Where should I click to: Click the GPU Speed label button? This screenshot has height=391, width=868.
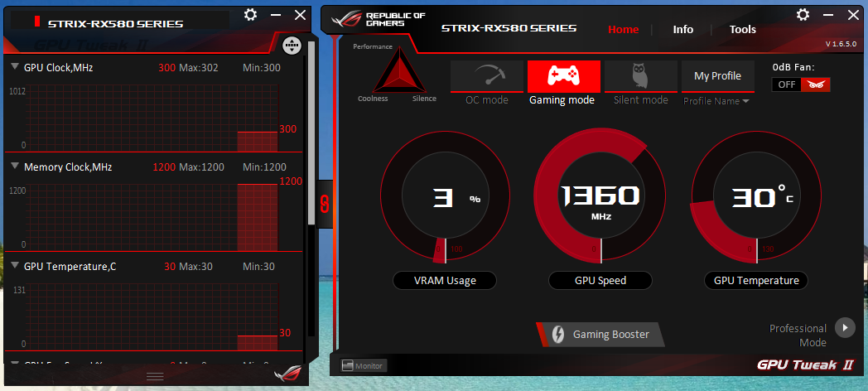pos(600,280)
